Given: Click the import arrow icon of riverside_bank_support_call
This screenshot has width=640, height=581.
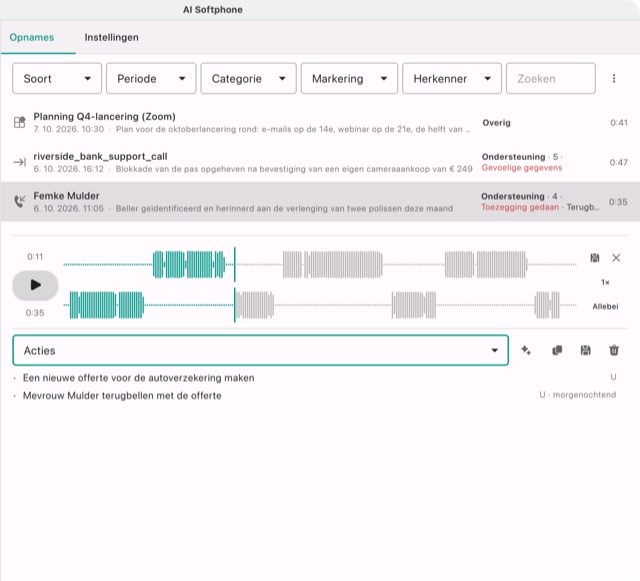Looking at the screenshot, I should (x=20, y=163).
